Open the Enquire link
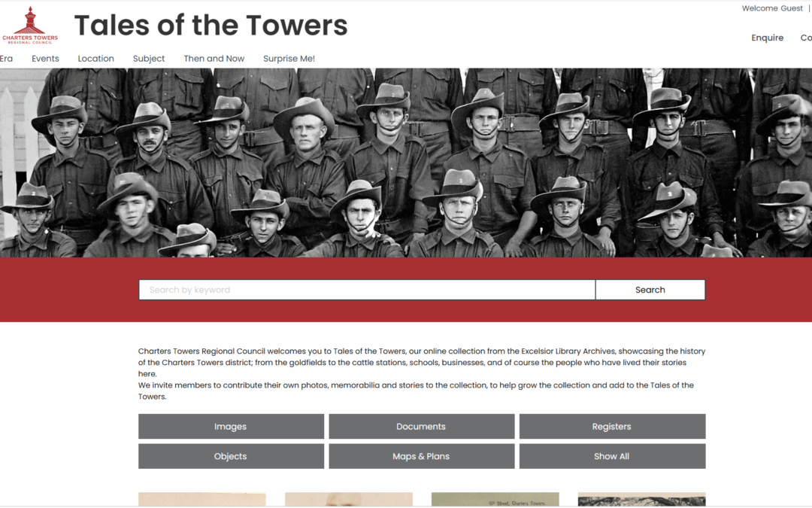The width and height of the screenshot is (812, 508). 768,38
